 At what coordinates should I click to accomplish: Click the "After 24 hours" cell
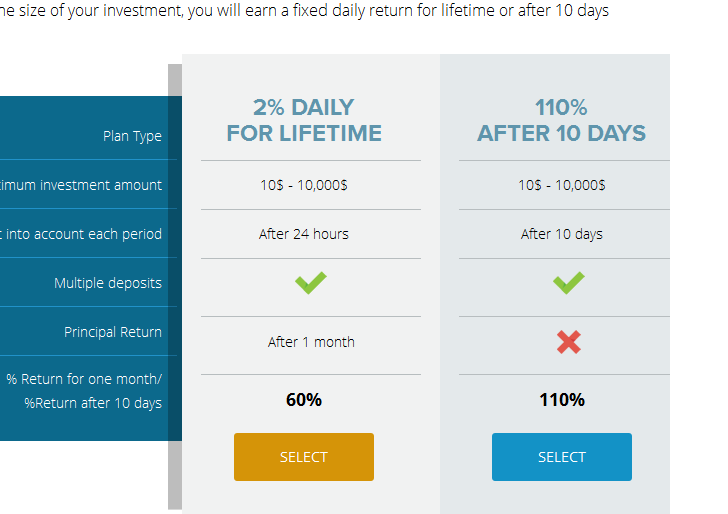[x=304, y=234]
